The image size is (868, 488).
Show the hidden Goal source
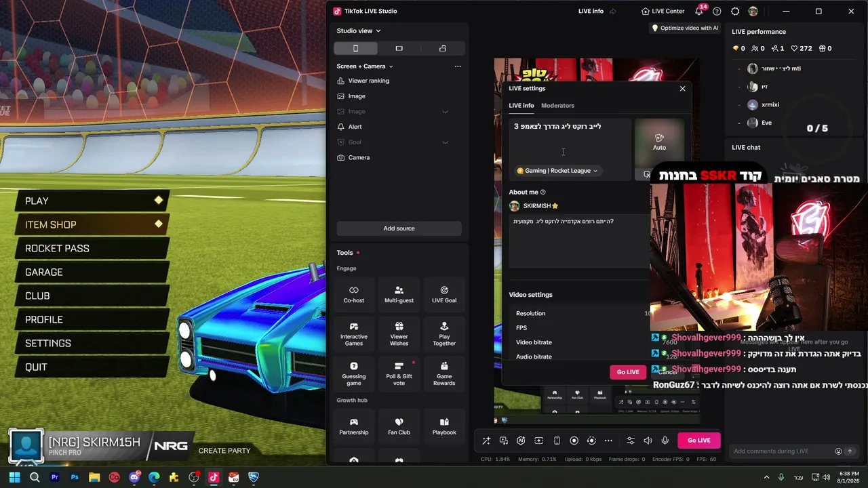coord(446,142)
